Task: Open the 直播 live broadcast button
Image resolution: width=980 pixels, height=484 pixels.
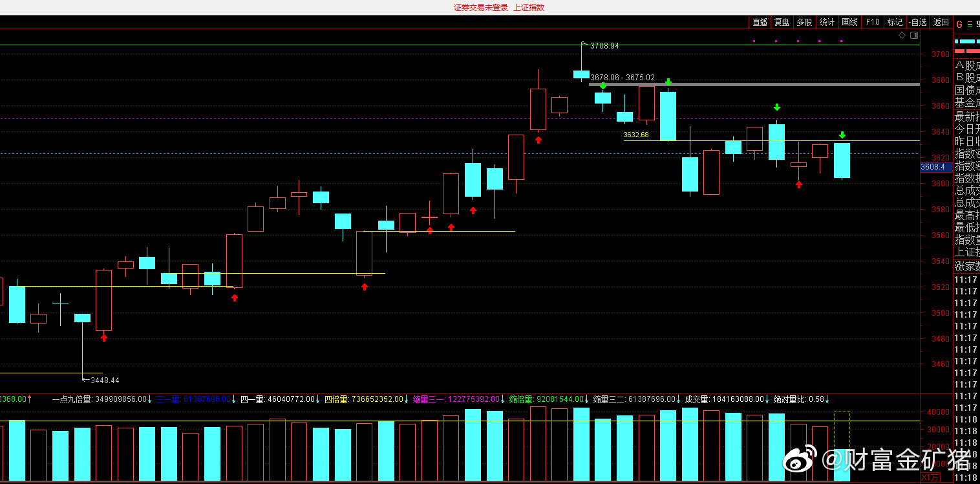Action: click(760, 22)
